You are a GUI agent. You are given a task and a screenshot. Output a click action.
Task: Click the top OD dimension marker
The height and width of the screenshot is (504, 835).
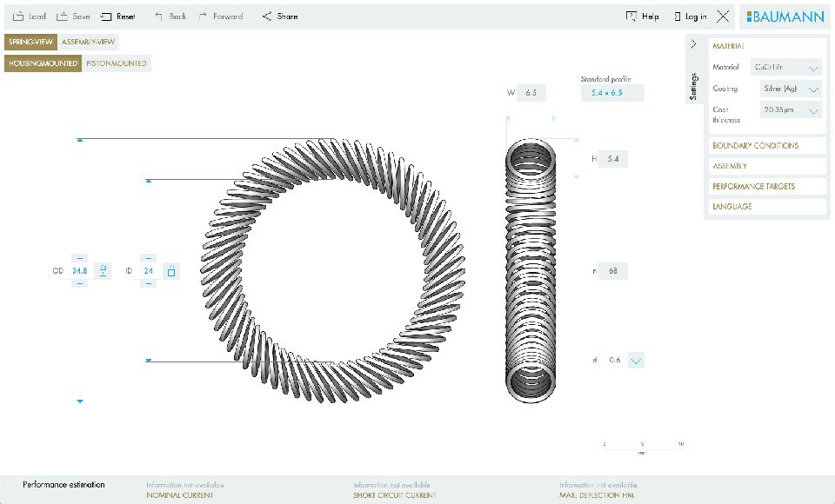(x=80, y=140)
